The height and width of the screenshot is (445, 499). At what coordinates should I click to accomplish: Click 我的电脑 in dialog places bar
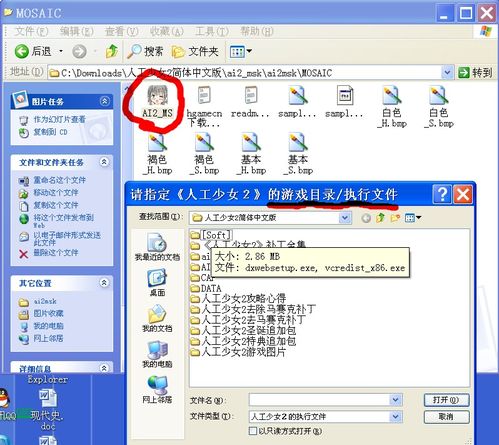[157, 354]
